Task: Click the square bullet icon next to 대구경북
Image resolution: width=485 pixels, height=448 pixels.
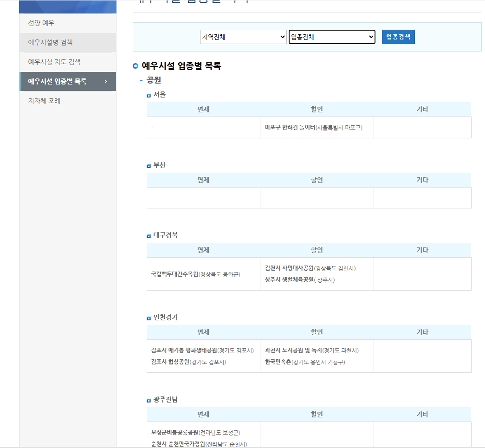Action: [149, 234]
